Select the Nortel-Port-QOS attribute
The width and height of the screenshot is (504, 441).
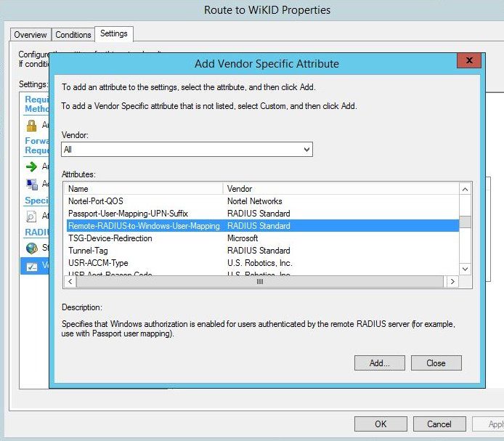coord(96,201)
